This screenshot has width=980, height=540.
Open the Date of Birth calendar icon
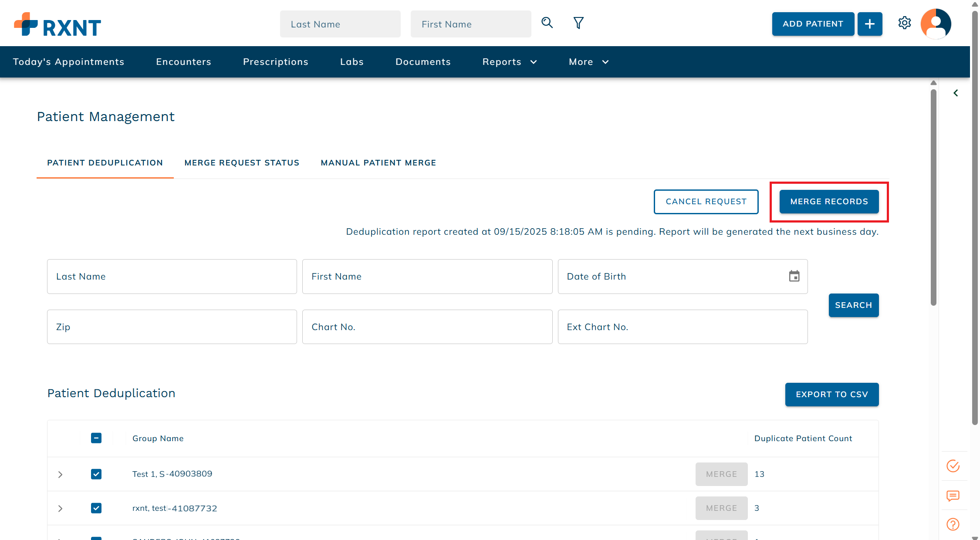tap(794, 276)
